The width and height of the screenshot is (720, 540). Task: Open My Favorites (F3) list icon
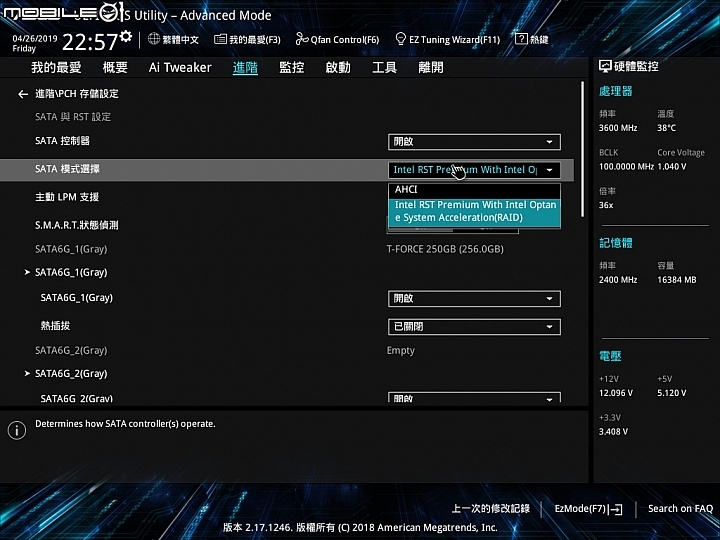pos(220,39)
